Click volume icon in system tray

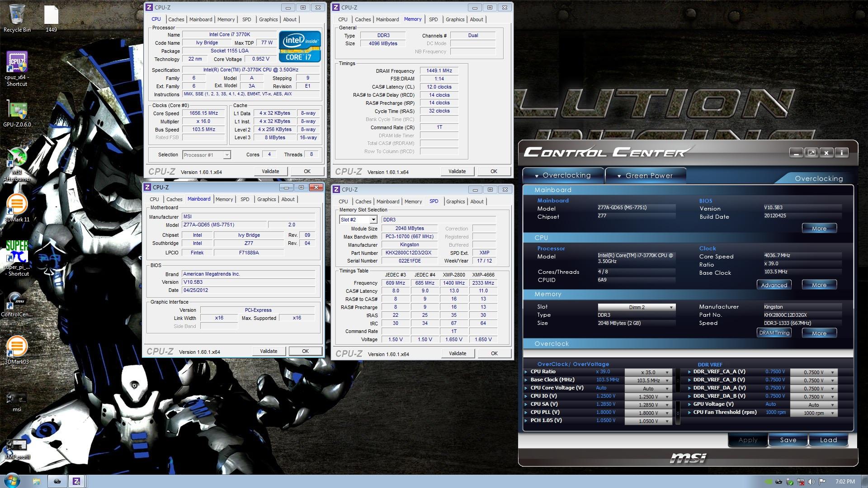(811, 482)
